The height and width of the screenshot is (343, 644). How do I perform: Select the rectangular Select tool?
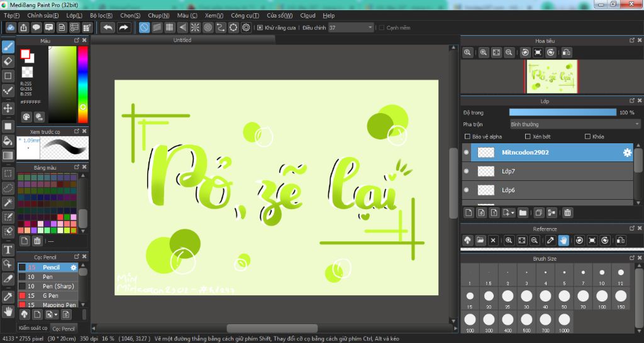[8, 173]
